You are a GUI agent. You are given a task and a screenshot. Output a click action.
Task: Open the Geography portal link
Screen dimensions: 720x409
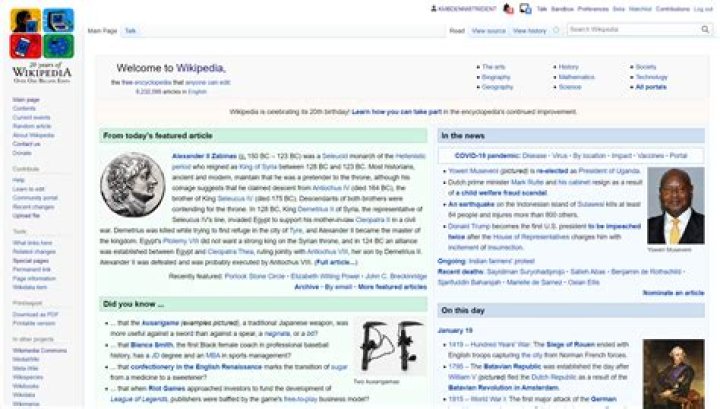click(497, 87)
